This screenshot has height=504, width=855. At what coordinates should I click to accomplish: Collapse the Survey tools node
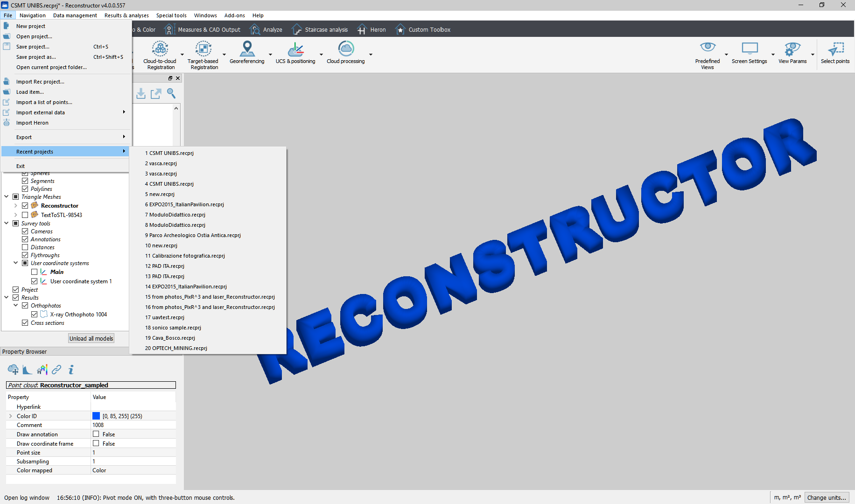click(x=7, y=224)
